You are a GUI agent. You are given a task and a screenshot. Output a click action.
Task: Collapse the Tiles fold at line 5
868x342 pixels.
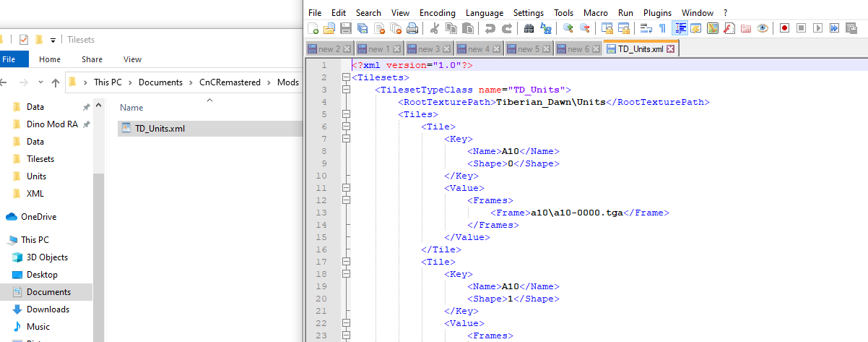click(345, 114)
